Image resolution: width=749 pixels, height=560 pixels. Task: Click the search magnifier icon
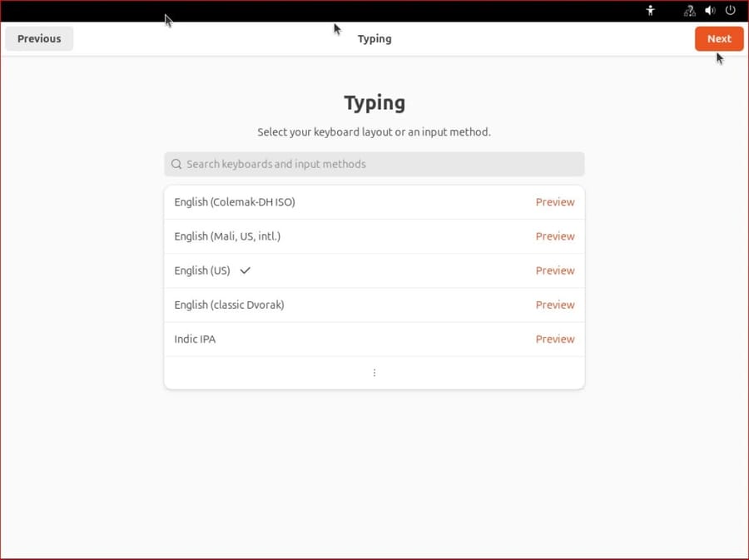[176, 164]
